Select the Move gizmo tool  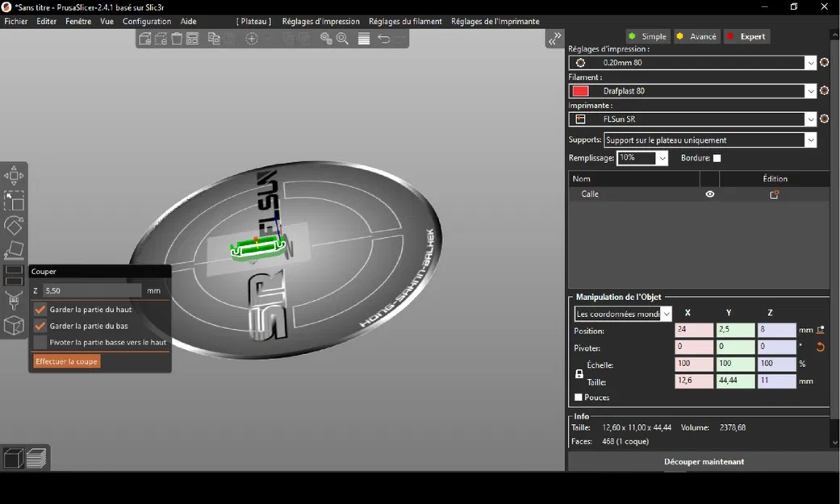14,177
